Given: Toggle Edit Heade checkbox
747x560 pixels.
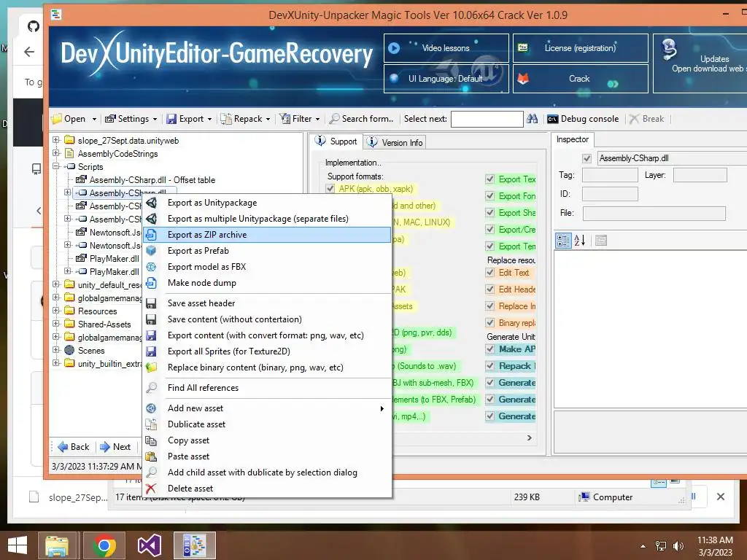Looking at the screenshot, I should [489, 289].
